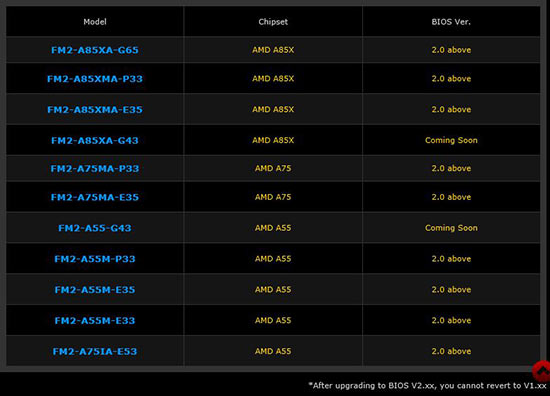The image size is (550, 396).
Task: Click 2.0 above in FM2-A75IA-E53 row
Action: (451, 351)
